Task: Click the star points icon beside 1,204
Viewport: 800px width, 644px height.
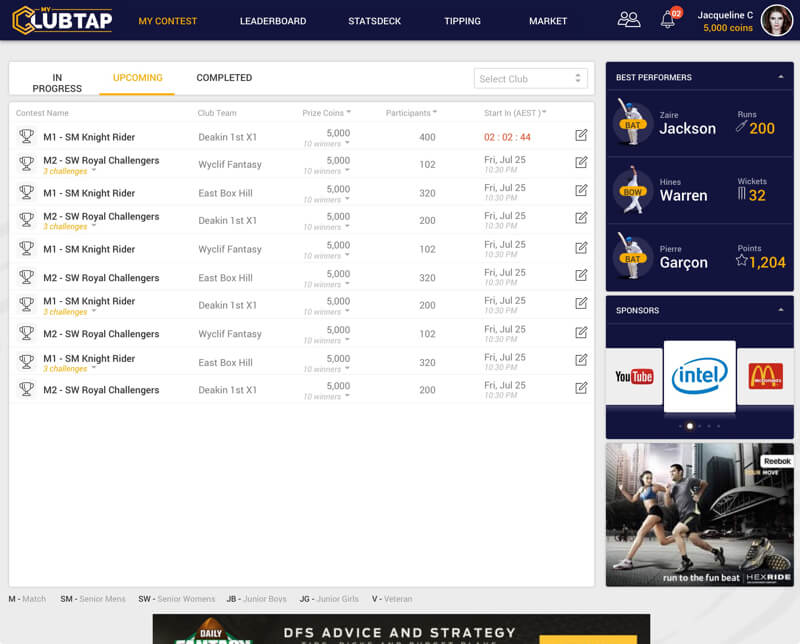Action: [742, 261]
